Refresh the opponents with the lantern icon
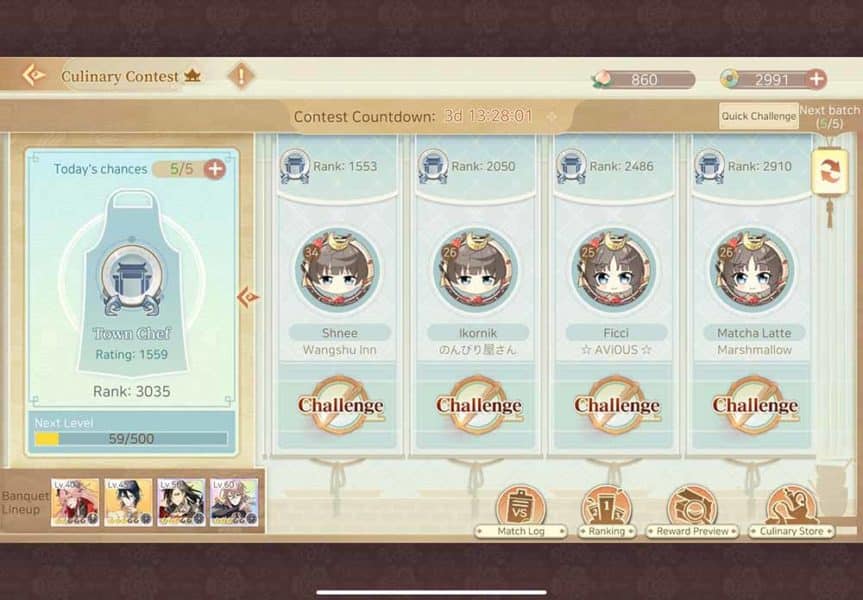 829,172
